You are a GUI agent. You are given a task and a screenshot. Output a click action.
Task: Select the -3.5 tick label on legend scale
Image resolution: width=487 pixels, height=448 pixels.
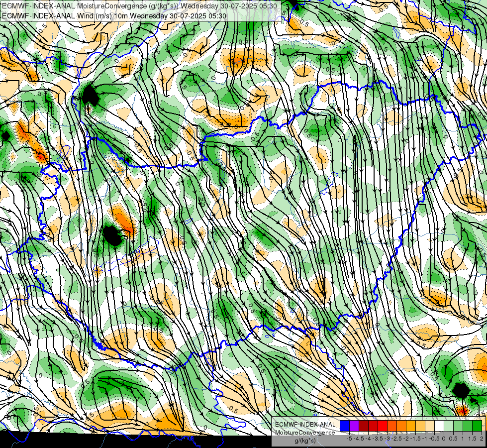tap(378, 439)
